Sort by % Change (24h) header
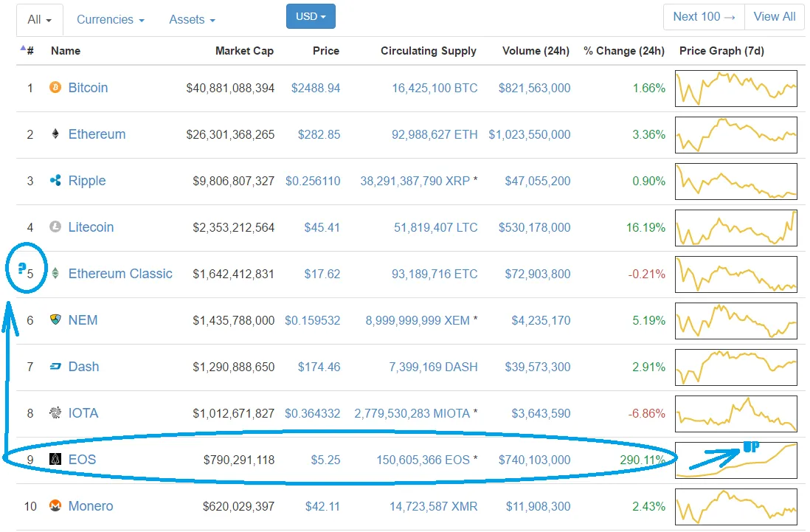This screenshot has height=532, width=810. pyautogui.click(x=624, y=51)
